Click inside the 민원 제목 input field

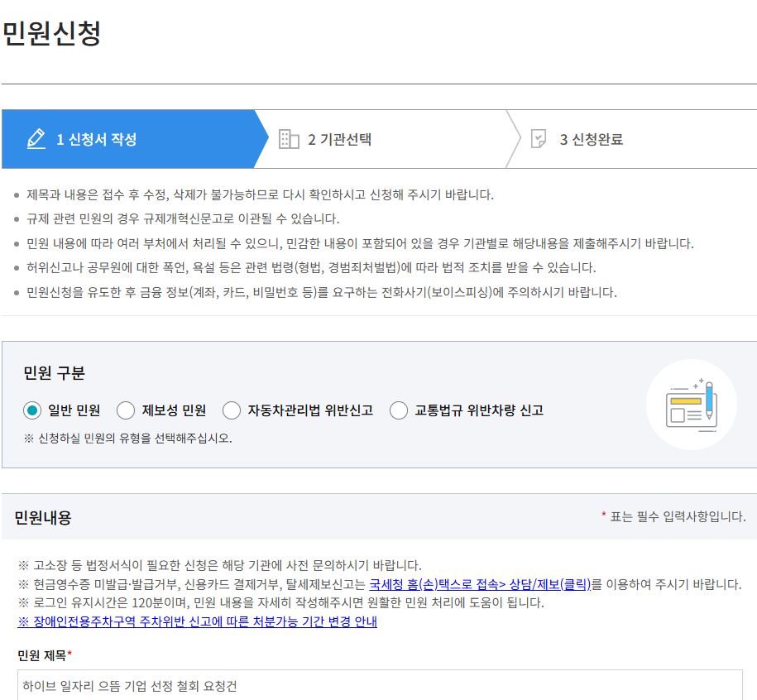pos(372,686)
